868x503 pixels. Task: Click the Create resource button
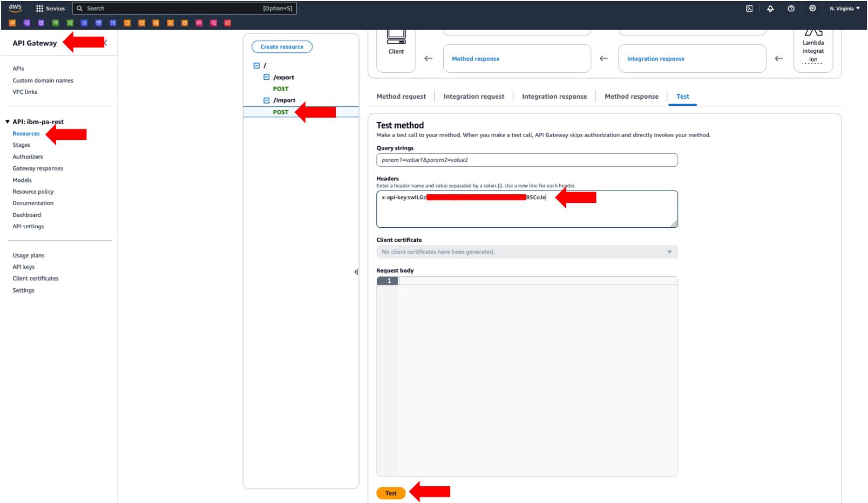coord(282,47)
